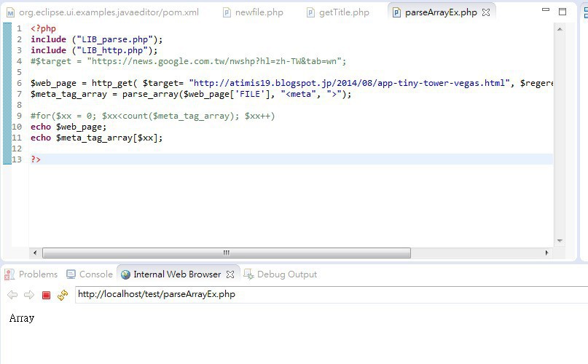Click line number 5 in the gutter
Image resolution: width=588 pixels, height=364 pixels.
click(x=19, y=72)
